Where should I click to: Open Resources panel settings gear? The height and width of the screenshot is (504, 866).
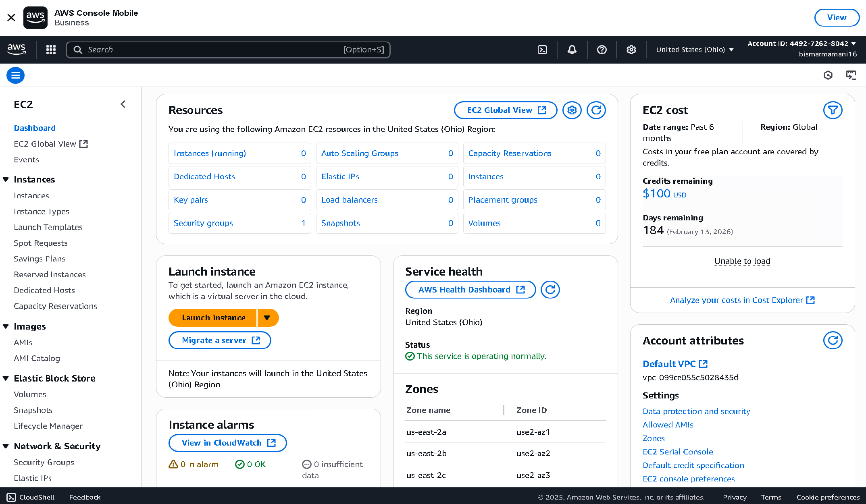[572, 110]
